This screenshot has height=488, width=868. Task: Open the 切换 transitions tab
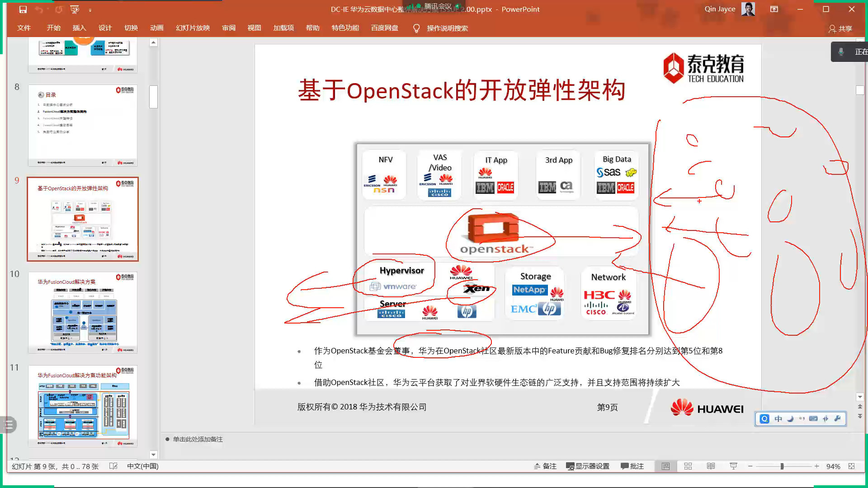[x=131, y=28]
